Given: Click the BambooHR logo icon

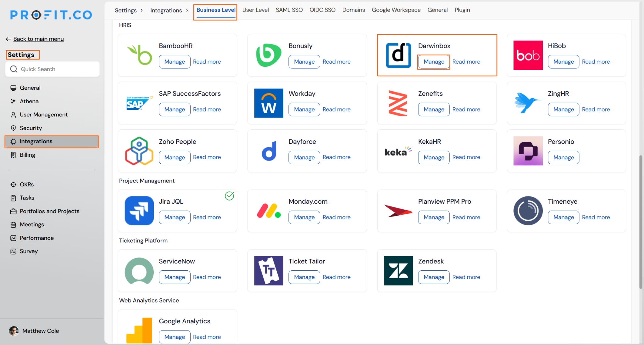Looking at the screenshot, I should click(139, 55).
